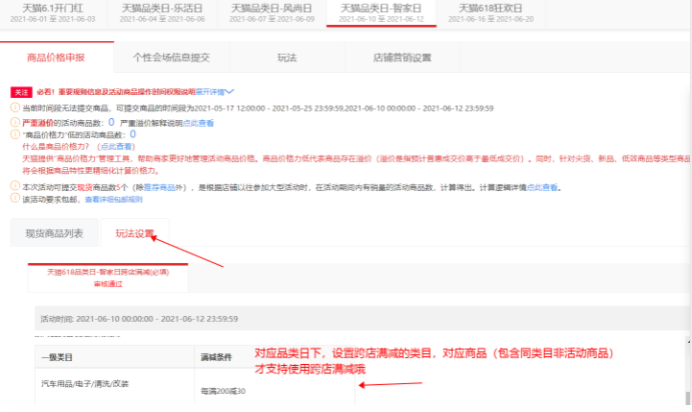Click the info icon beside 严重溢价的活动商品数
Viewport: 692px width, 412px height.
click(15, 120)
